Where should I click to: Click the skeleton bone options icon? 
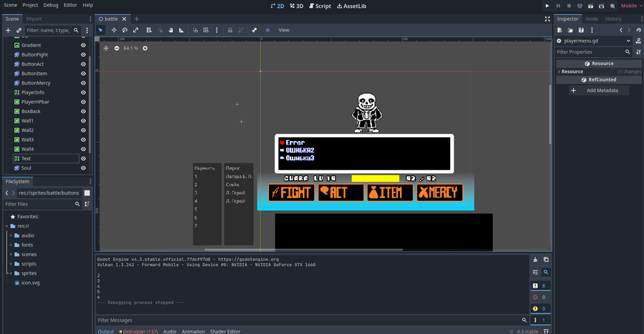254,30
